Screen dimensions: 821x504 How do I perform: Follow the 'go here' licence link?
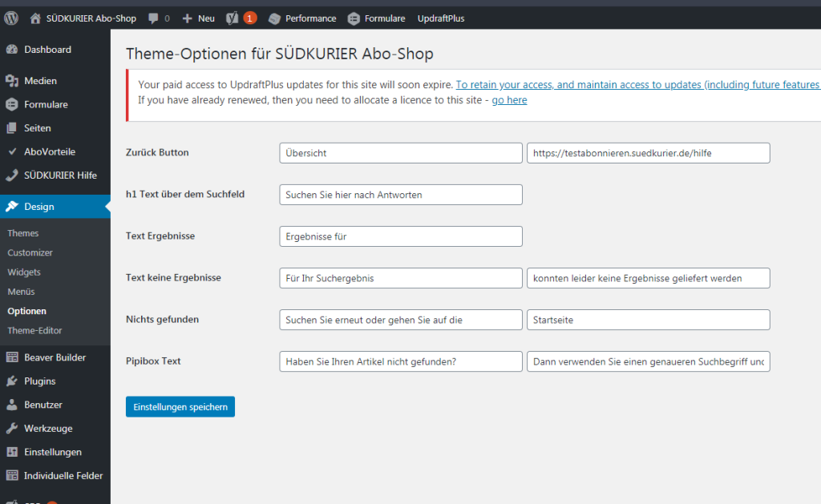point(509,100)
